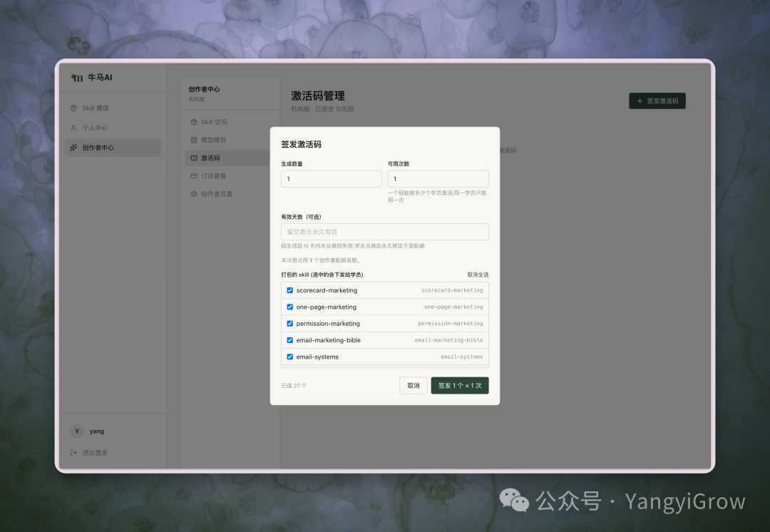Click the 取消全选 link

click(478, 275)
